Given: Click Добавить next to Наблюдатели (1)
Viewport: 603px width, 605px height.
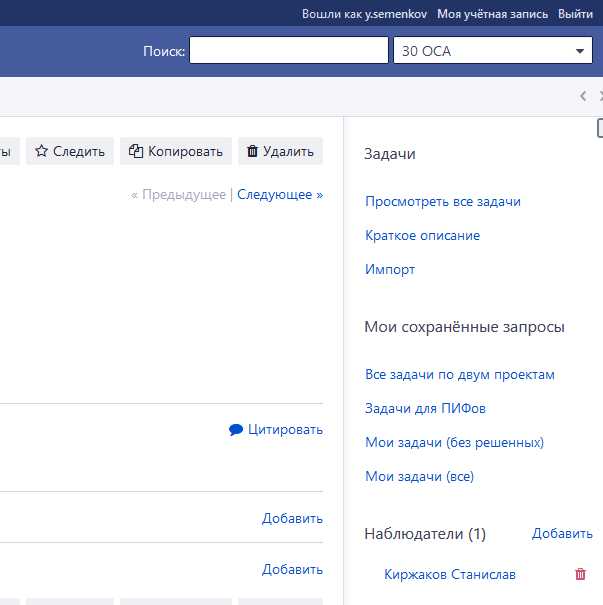Looking at the screenshot, I should point(562,533).
